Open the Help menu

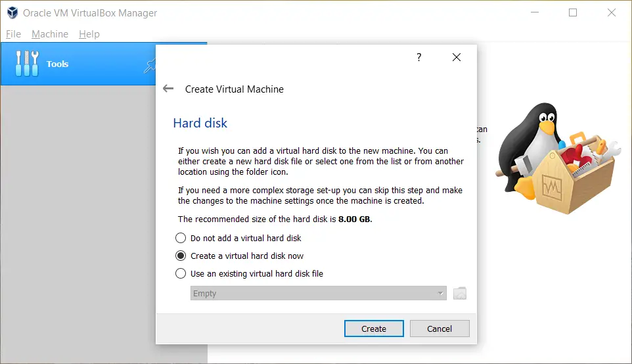tap(89, 34)
